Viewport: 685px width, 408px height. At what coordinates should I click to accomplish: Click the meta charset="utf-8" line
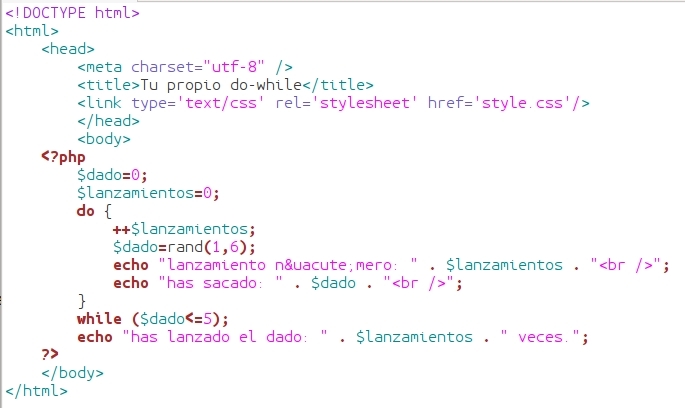[185, 67]
